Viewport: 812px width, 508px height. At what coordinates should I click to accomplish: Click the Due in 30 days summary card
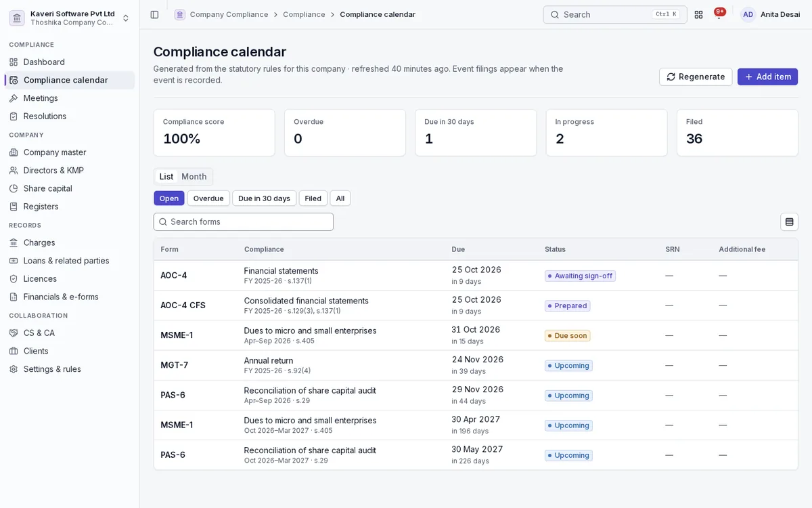[476, 133]
